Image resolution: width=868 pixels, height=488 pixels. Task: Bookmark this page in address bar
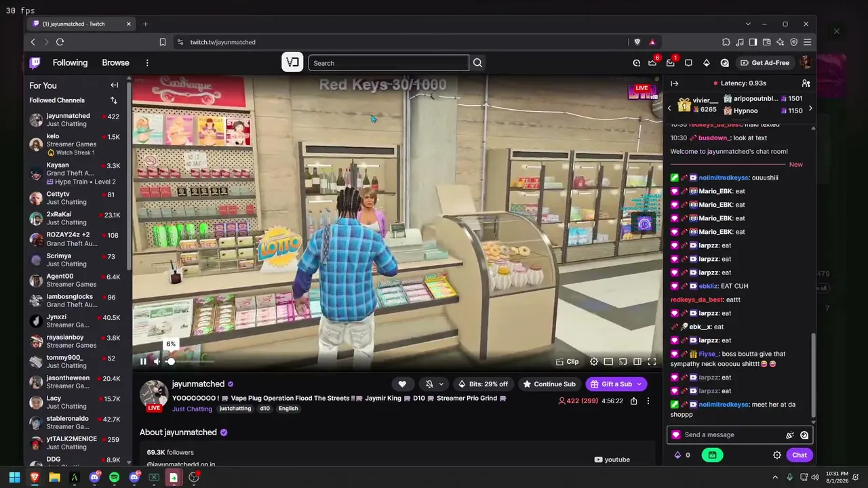pyautogui.click(x=163, y=42)
